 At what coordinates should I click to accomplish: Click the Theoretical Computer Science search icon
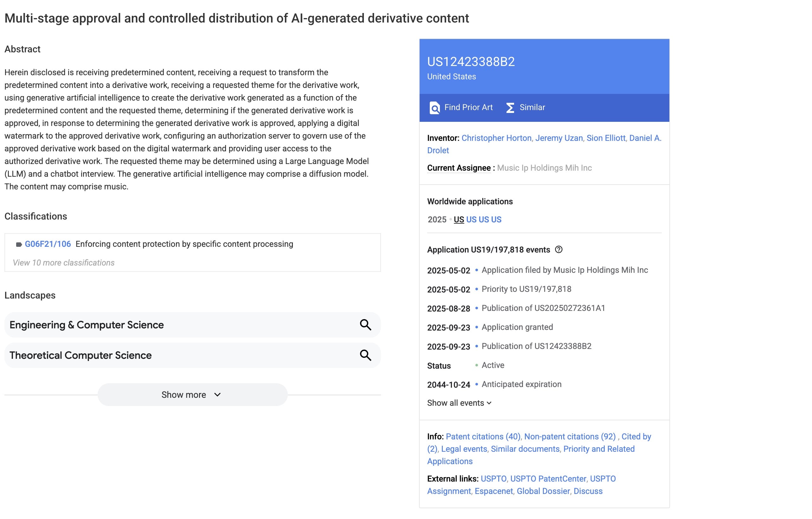coord(365,355)
